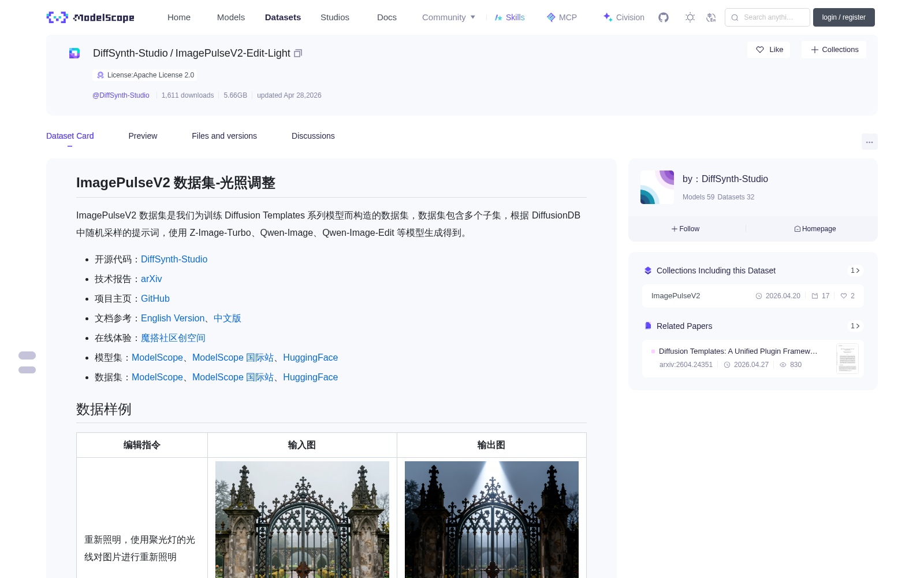Viewport: 924px width, 578px height.
Task: Click the Skills nav item
Action: [x=509, y=17]
